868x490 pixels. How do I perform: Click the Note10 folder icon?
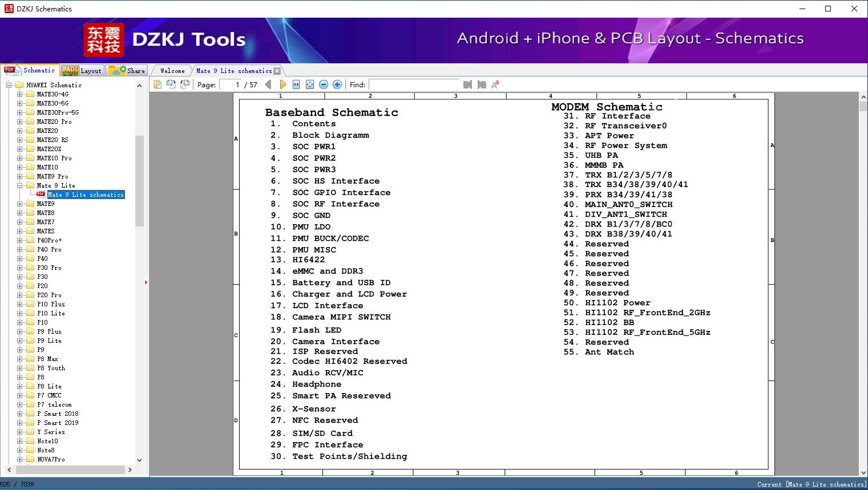pos(30,441)
